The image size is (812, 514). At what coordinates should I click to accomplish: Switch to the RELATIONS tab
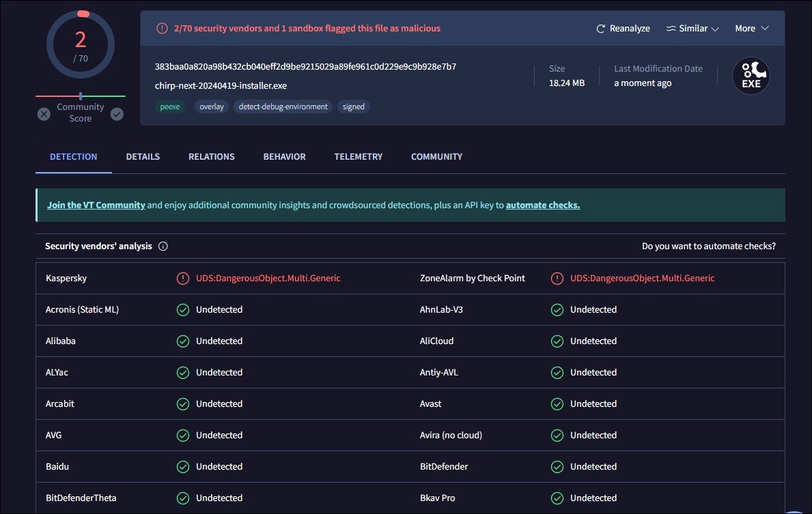coord(211,156)
